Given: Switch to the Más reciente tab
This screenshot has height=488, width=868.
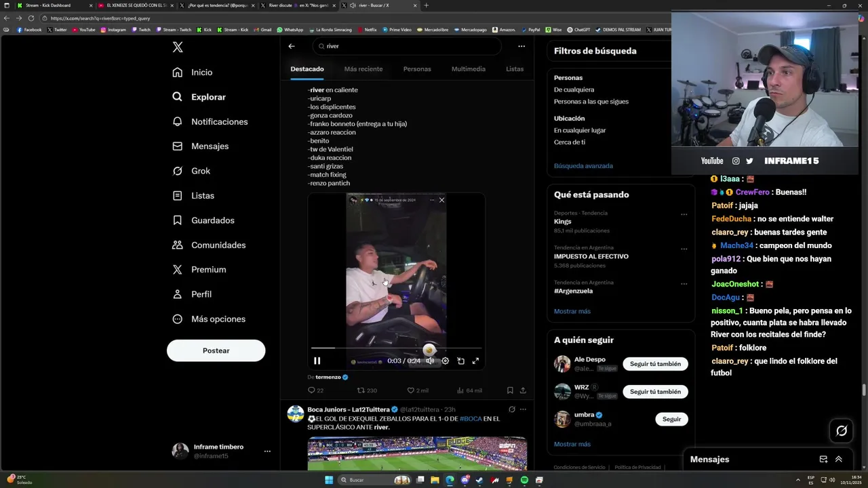Looking at the screenshot, I should point(363,69).
